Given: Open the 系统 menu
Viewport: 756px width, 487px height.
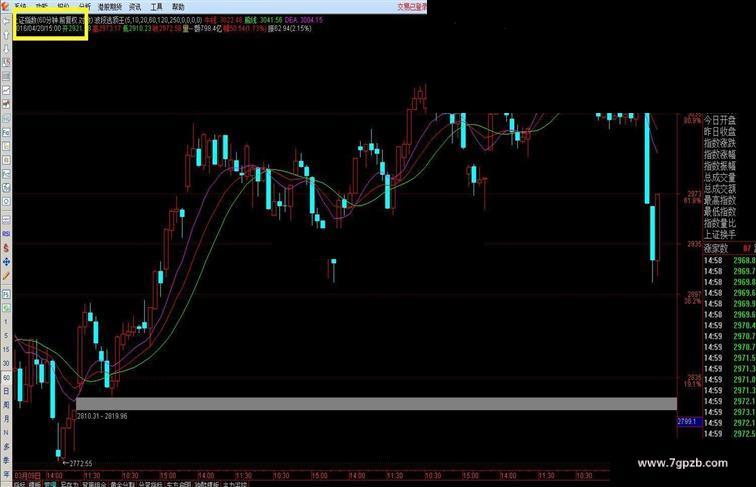Looking at the screenshot, I should (20, 6).
